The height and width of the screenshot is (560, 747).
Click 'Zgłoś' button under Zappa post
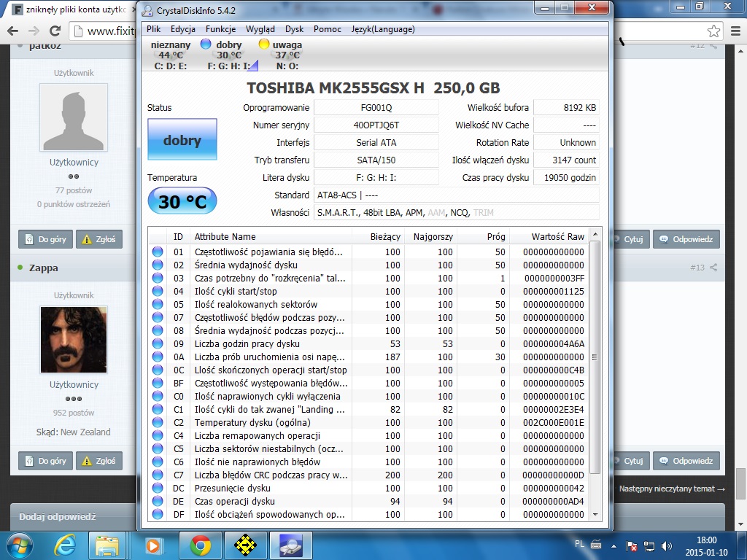coord(99,461)
